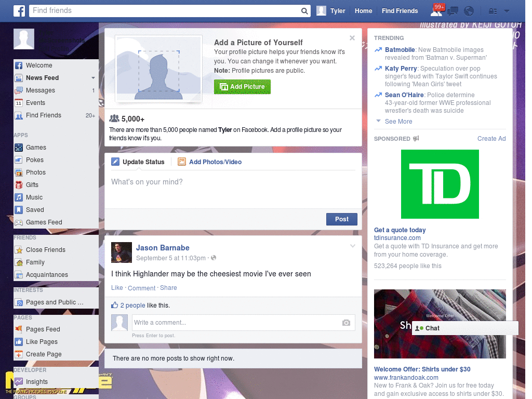This screenshot has width=532, height=399.
Task: Click the Messages sidebar icon
Action: point(19,90)
